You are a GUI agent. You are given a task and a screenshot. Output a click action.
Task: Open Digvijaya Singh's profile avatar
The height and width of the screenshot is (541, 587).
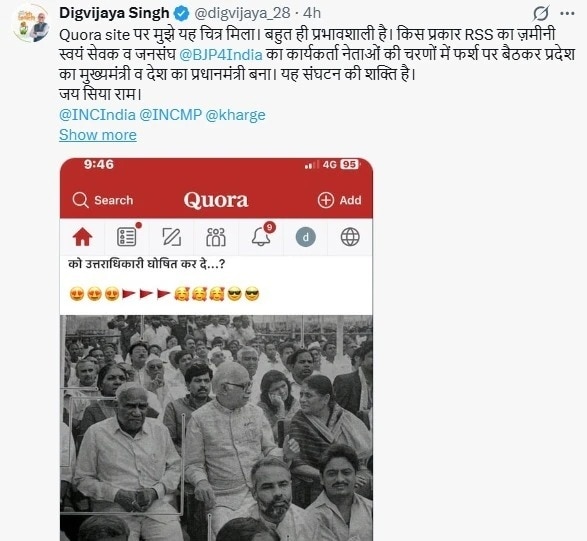32,23
